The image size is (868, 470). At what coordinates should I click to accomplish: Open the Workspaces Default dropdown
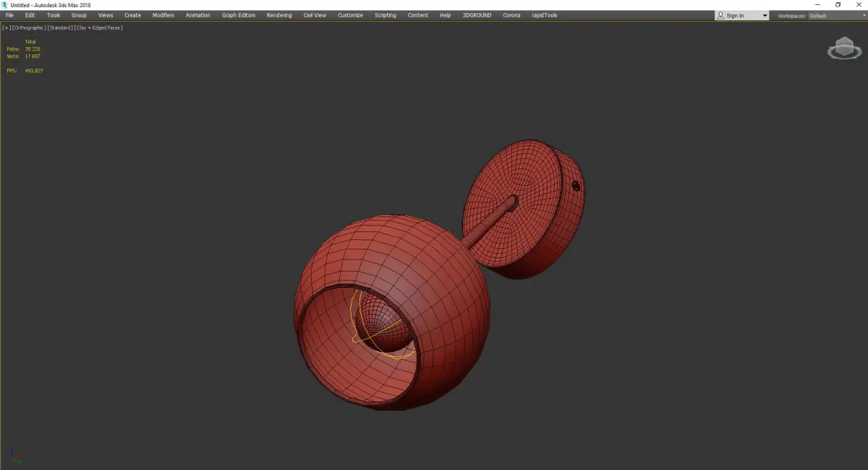point(836,16)
